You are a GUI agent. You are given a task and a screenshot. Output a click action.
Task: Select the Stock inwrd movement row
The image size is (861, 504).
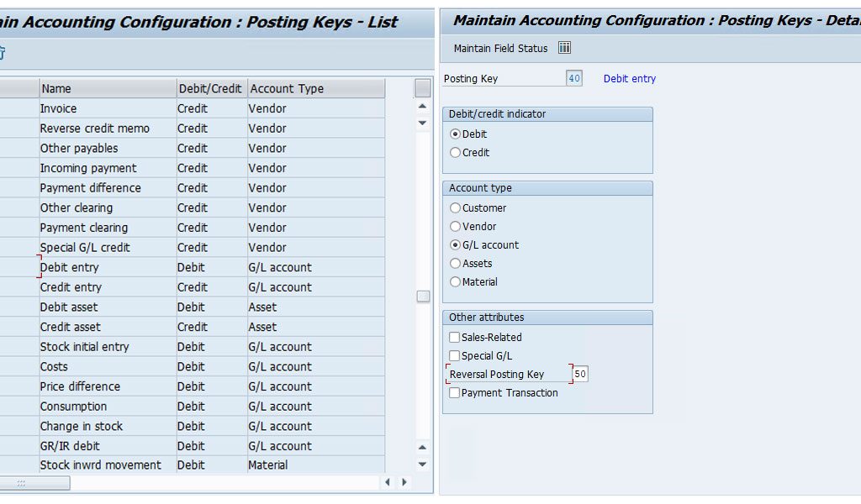click(x=101, y=465)
